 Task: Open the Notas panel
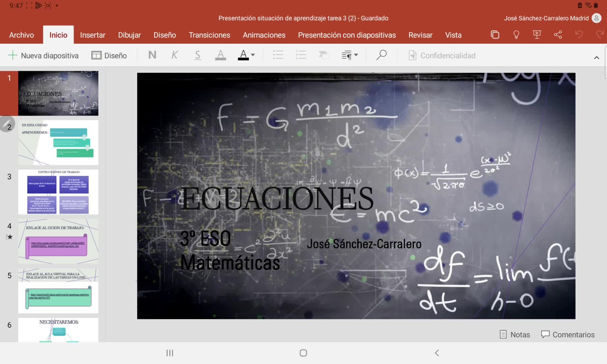(515, 334)
